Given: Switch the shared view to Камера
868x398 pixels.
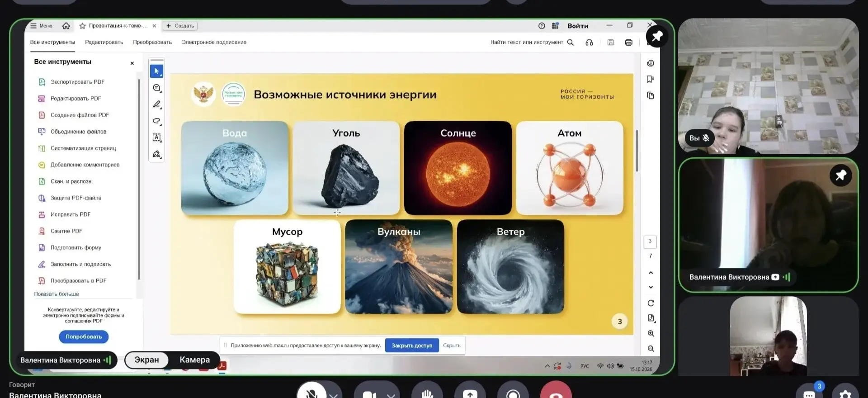Looking at the screenshot, I should (x=194, y=360).
